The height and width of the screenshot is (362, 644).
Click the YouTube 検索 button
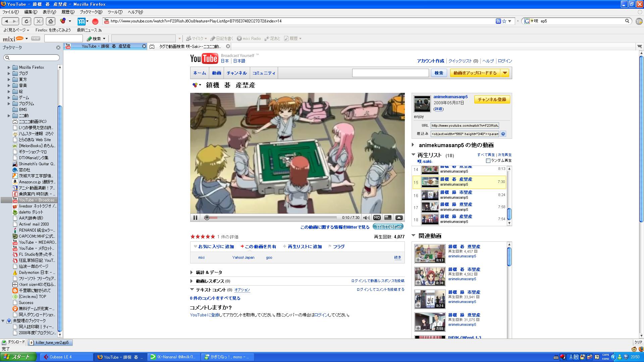click(x=439, y=73)
